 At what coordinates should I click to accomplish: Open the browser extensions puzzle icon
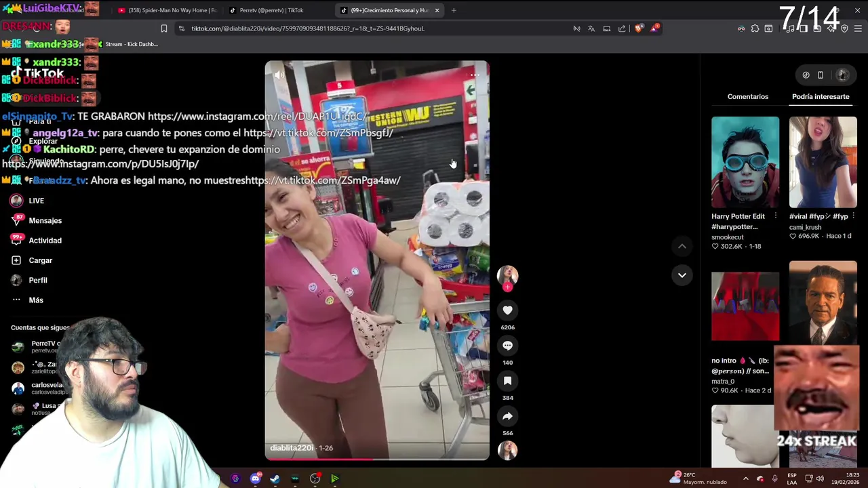click(755, 28)
